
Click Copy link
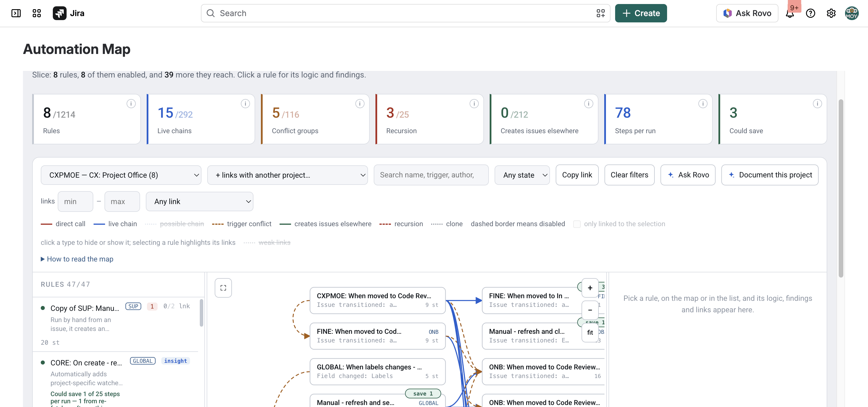point(577,175)
